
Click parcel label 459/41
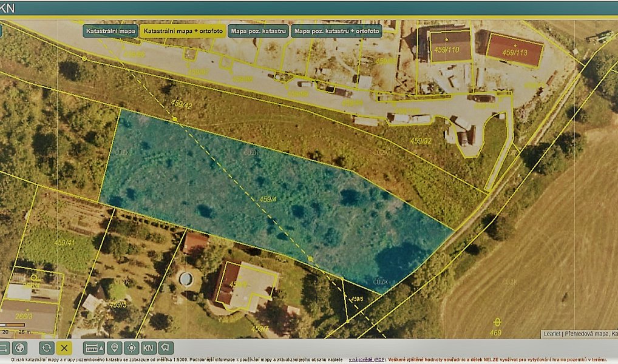64,243
